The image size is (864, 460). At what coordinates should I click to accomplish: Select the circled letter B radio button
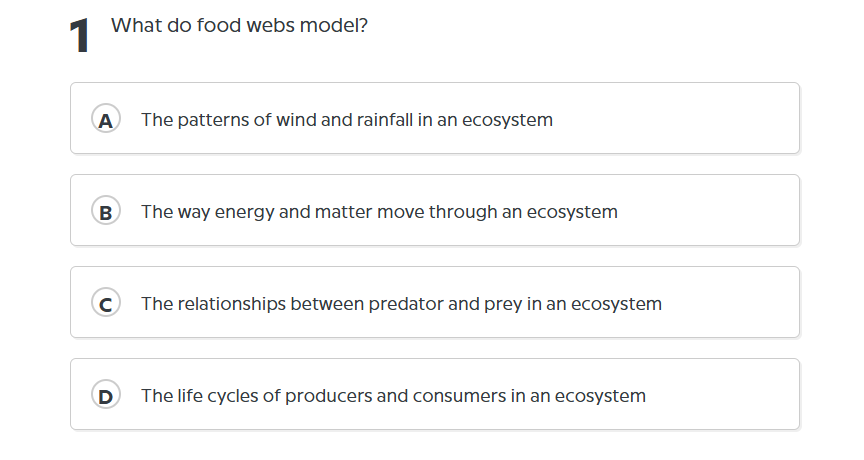106,212
